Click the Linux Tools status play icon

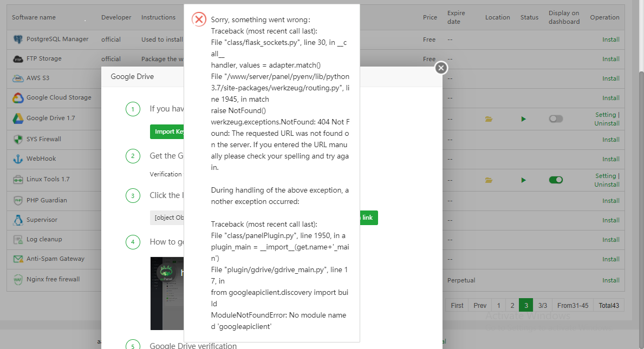(523, 180)
